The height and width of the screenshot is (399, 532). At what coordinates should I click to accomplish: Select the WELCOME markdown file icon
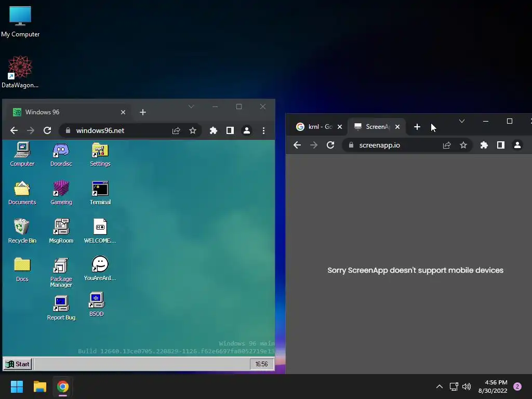pos(100,231)
